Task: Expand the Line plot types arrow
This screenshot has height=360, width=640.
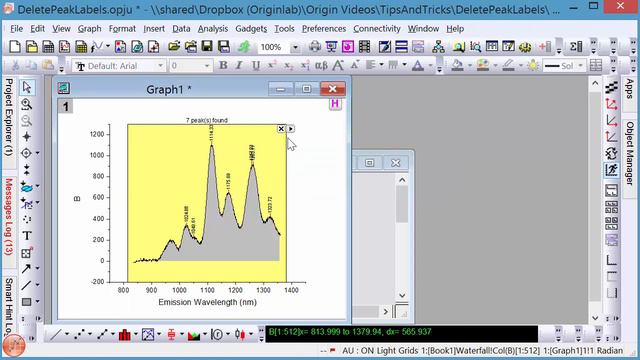Action: click(67, 335)
